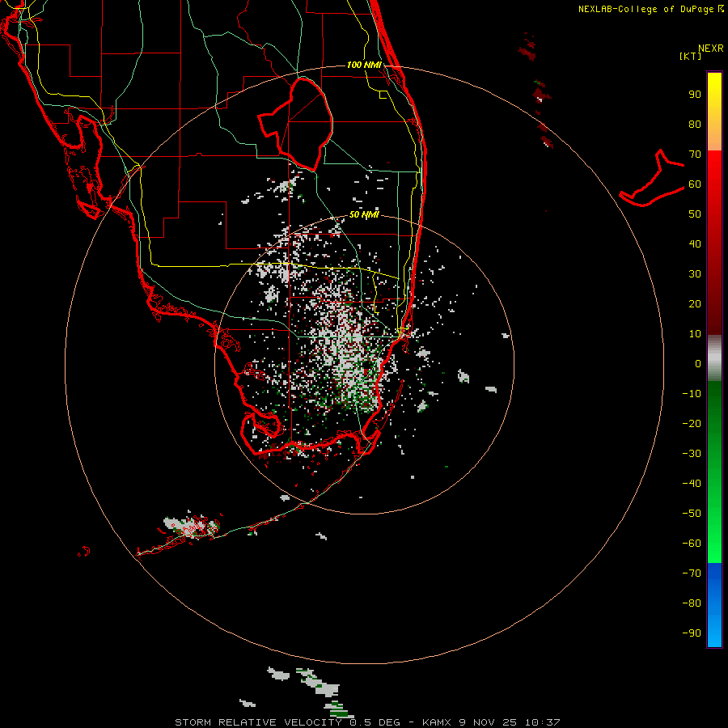Screen dimensions: 728x728
Task: Click the 100 NMI range ring label
Action: click(x=364, y=65)
